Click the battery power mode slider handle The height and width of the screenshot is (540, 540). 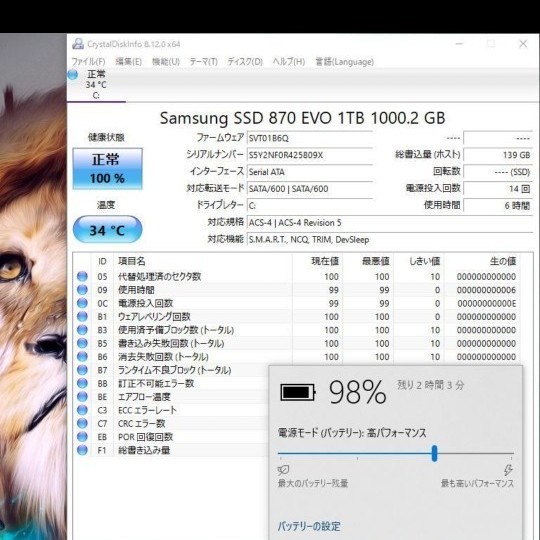pyautogui.click(x=435, y=453)
